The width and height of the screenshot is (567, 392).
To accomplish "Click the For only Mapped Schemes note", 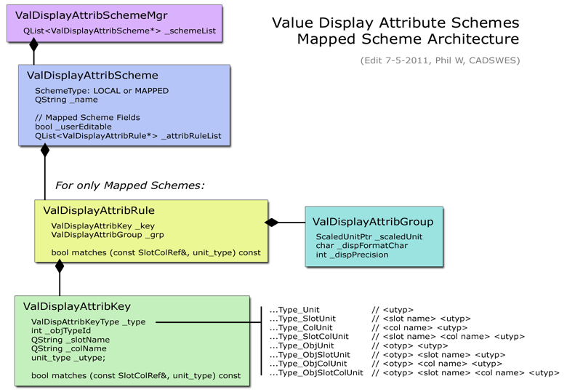I will (129, 185).
